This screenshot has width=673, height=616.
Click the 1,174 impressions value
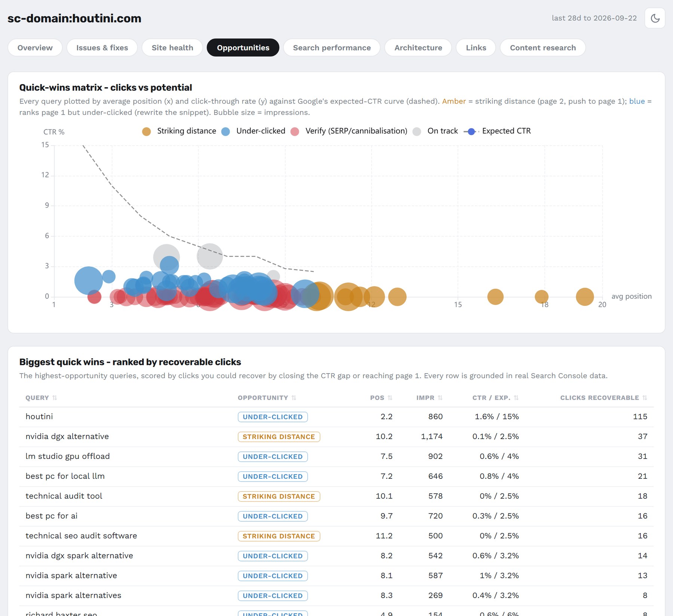(432, 436)
